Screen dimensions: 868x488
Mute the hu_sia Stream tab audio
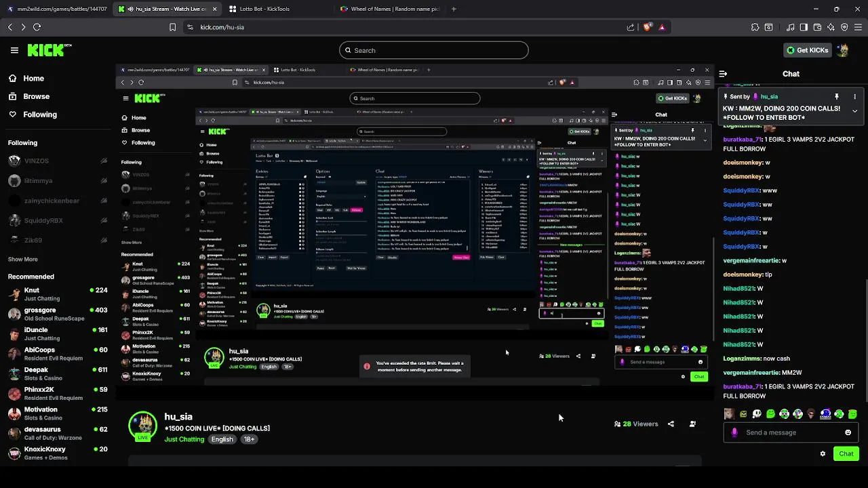(130, 9)
